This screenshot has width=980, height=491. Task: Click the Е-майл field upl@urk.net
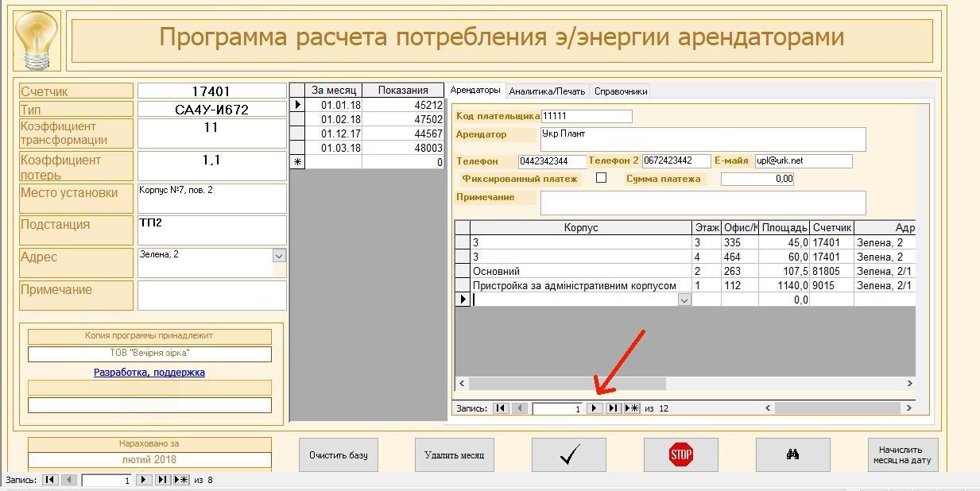point(803,161)
